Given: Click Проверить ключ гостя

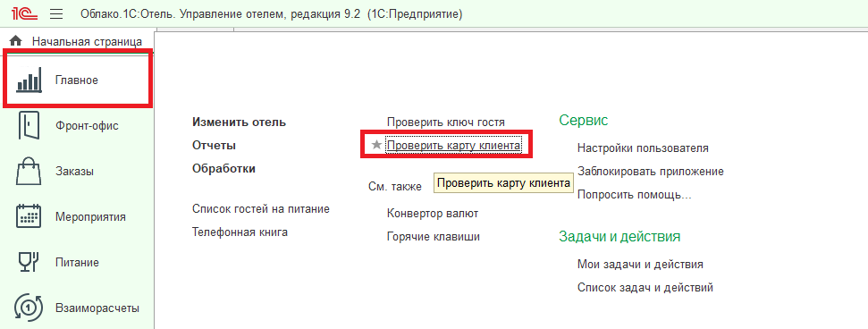Looking at the screenshot, I should (x=446, y=122).
